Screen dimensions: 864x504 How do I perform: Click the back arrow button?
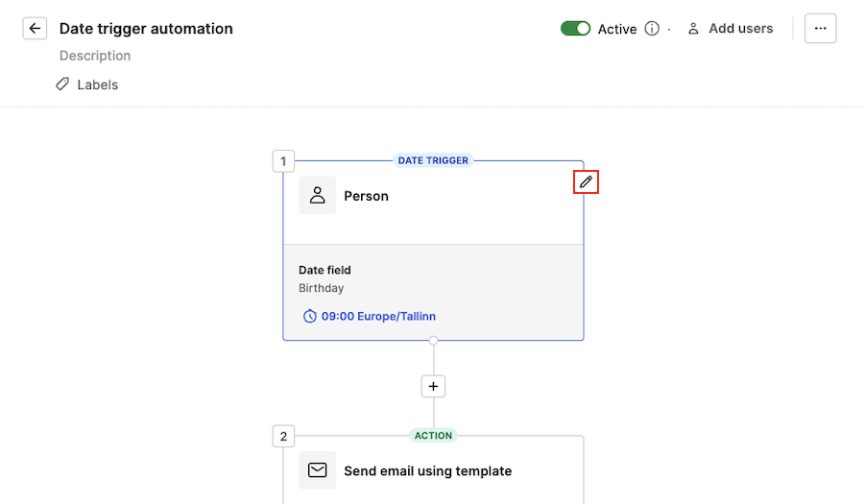tap(35, 29)
